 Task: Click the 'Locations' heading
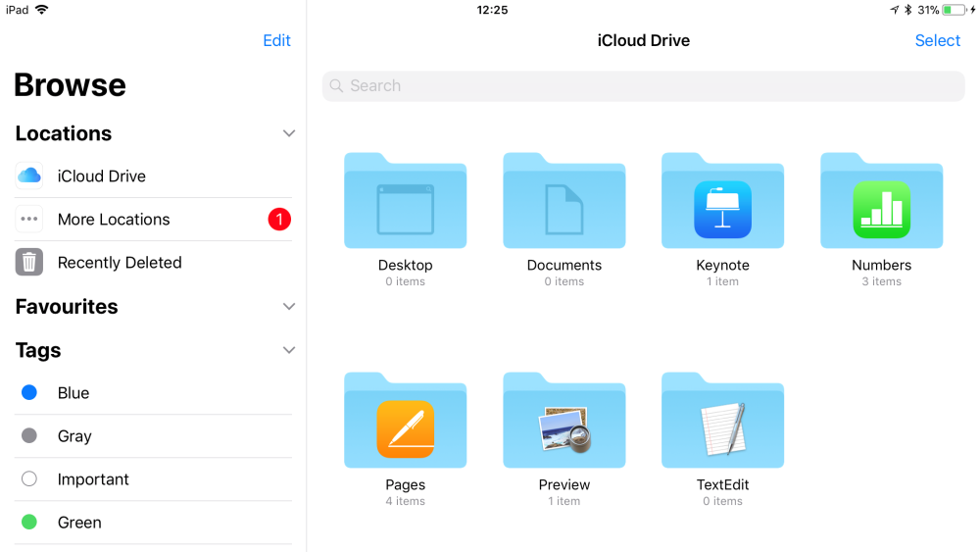click(63, 133)
